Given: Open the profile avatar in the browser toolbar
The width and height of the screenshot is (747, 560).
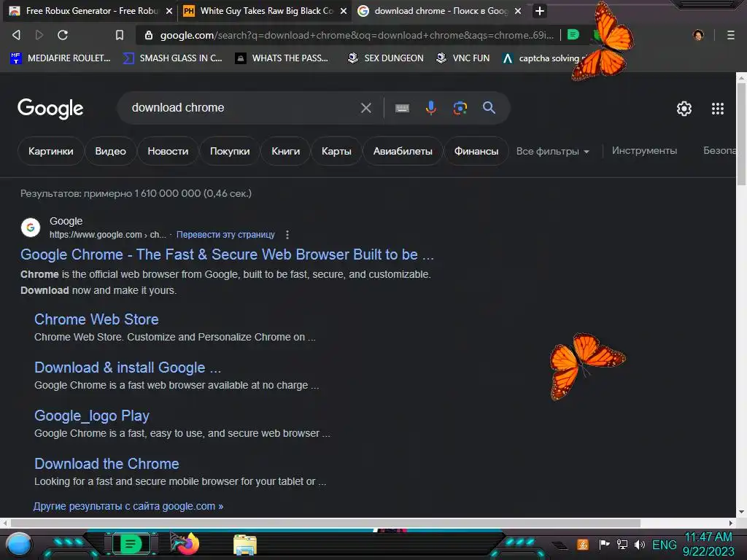Looking at the screenshot, I should click(x=698, y=35).
